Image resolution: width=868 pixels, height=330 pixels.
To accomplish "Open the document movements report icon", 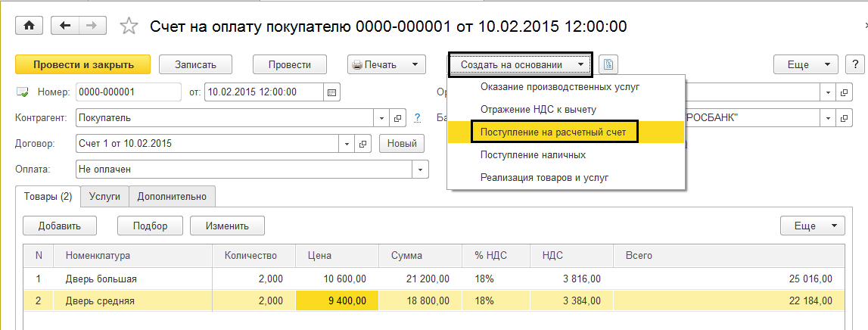I will [608, 64].
